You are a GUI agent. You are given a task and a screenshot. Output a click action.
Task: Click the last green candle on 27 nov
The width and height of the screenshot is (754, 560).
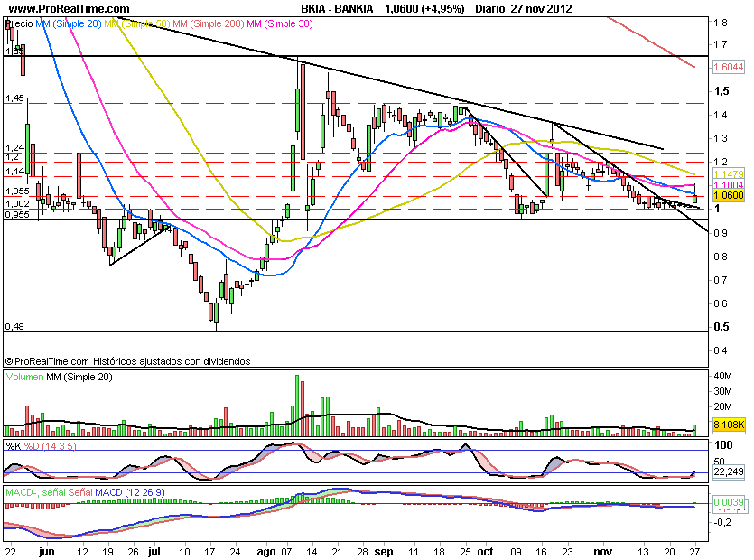[694, 198]
